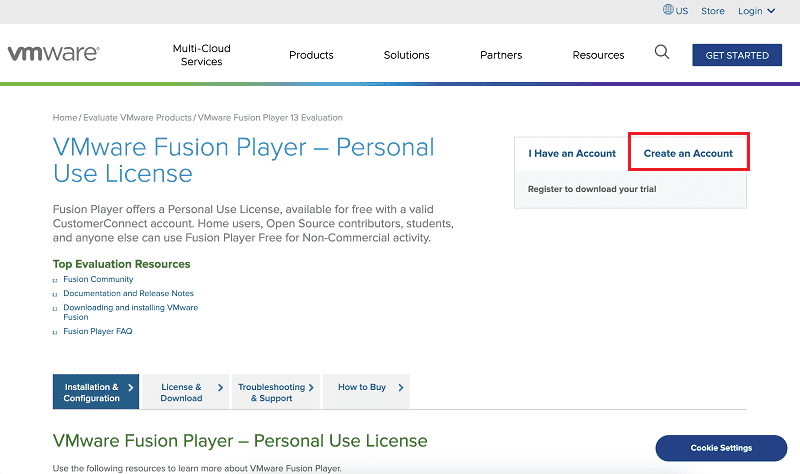The width and height of the screenshot is (800, 474).
Task: Open Evaluate VMware Products breadcrumb
Action: point(137,118)
